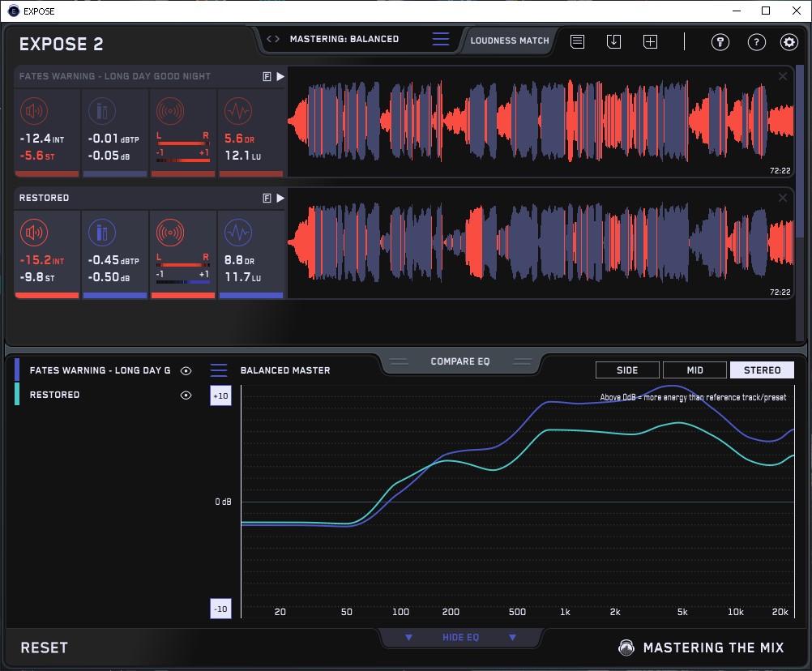Remove the Restored track with X

tap(783, 198)
